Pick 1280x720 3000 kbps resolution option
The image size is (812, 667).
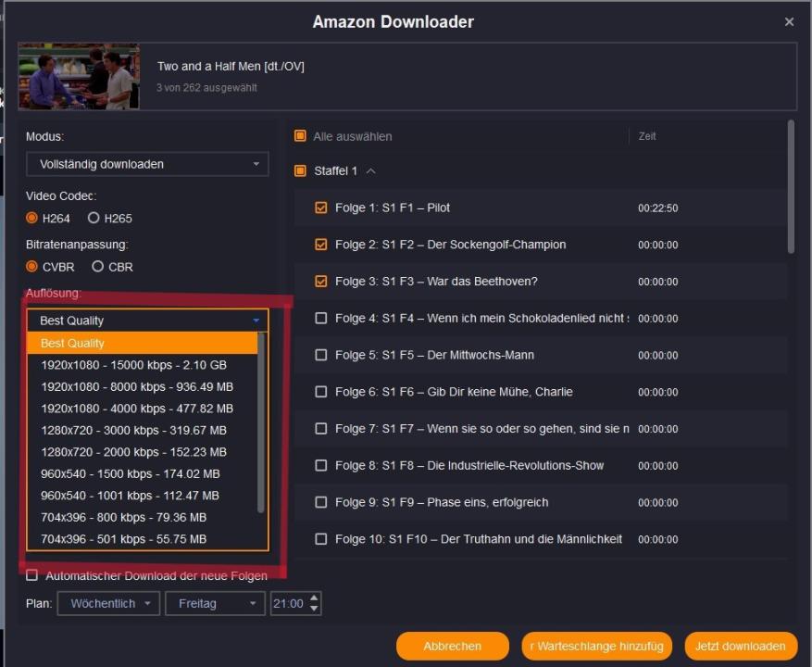133,430
